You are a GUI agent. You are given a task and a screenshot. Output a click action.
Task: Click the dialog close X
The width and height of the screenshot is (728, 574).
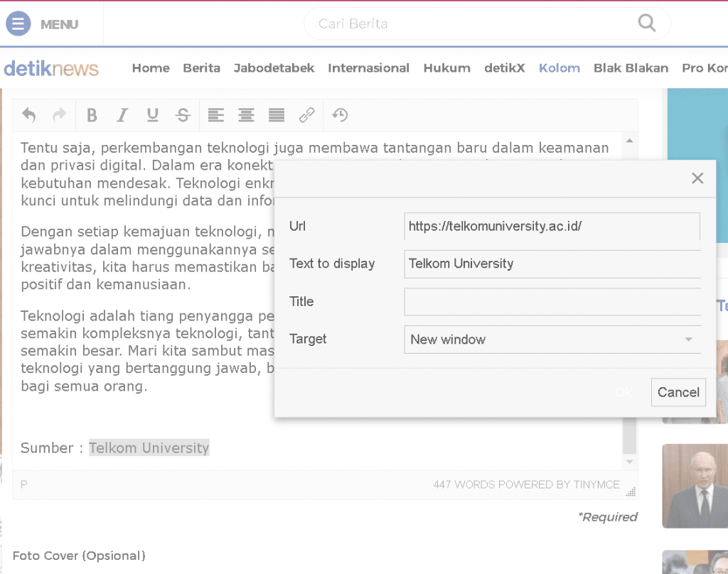tap(697, 178)
